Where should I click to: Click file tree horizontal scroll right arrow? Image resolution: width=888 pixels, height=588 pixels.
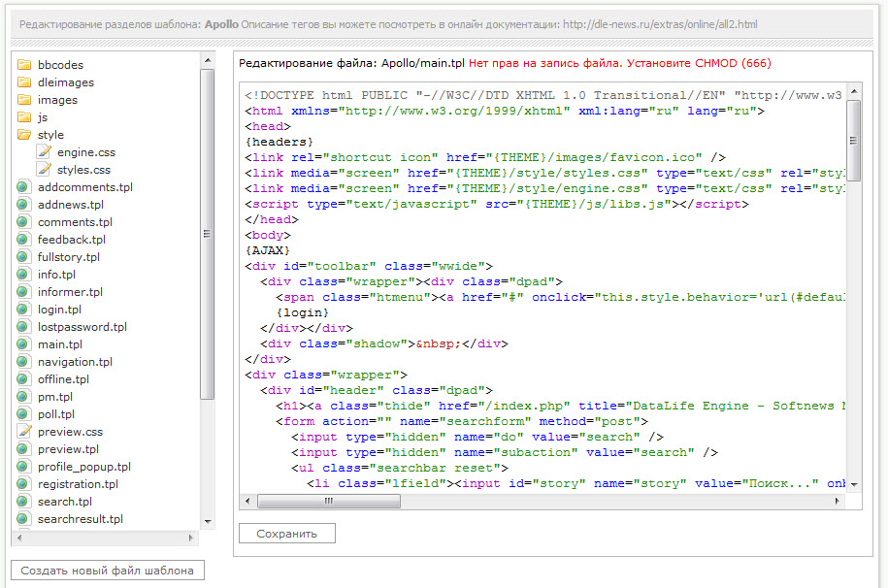pos(191,539)
